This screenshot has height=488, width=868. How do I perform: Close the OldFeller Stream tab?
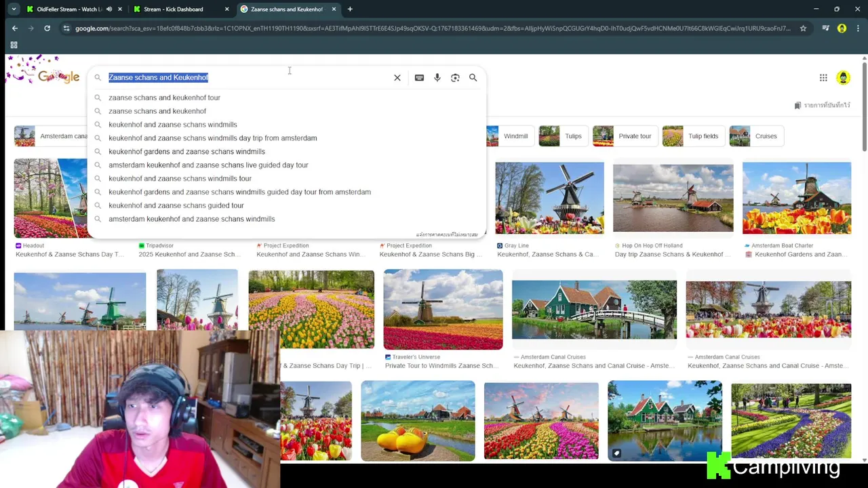point(120,9)
